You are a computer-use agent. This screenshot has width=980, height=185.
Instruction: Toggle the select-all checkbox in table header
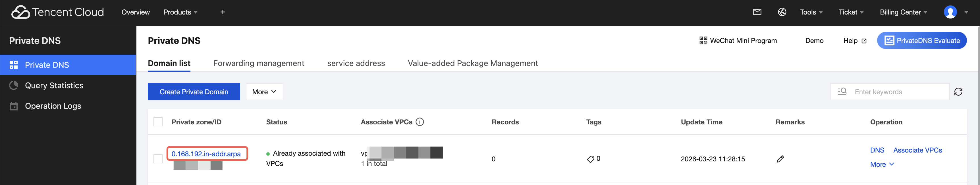pos(158,122)
